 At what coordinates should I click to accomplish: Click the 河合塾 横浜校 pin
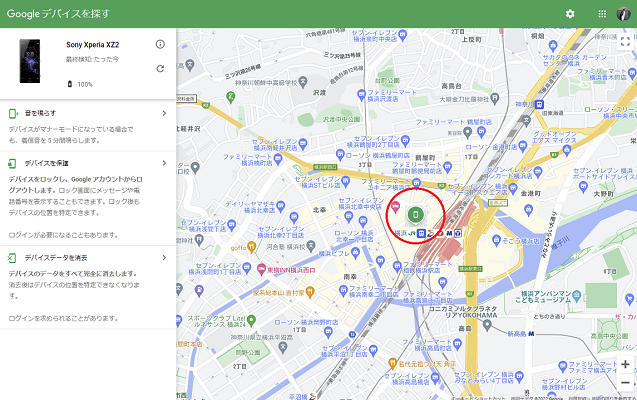click(x=311, y=246)
